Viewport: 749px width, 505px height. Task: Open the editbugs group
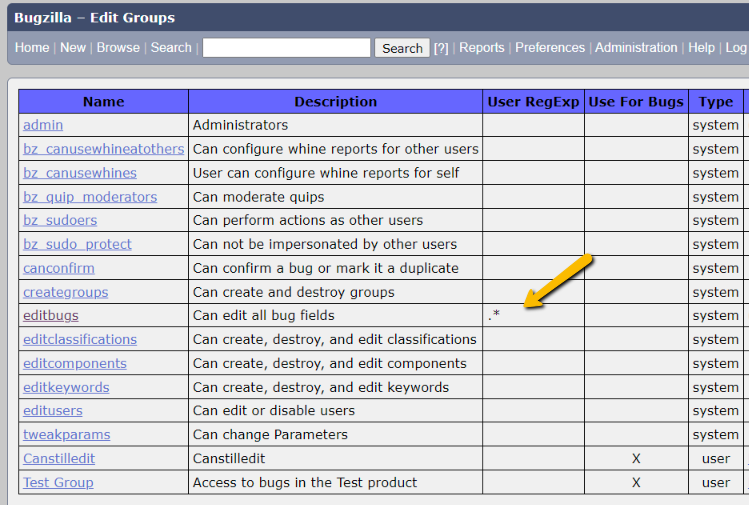click(51, 315)
